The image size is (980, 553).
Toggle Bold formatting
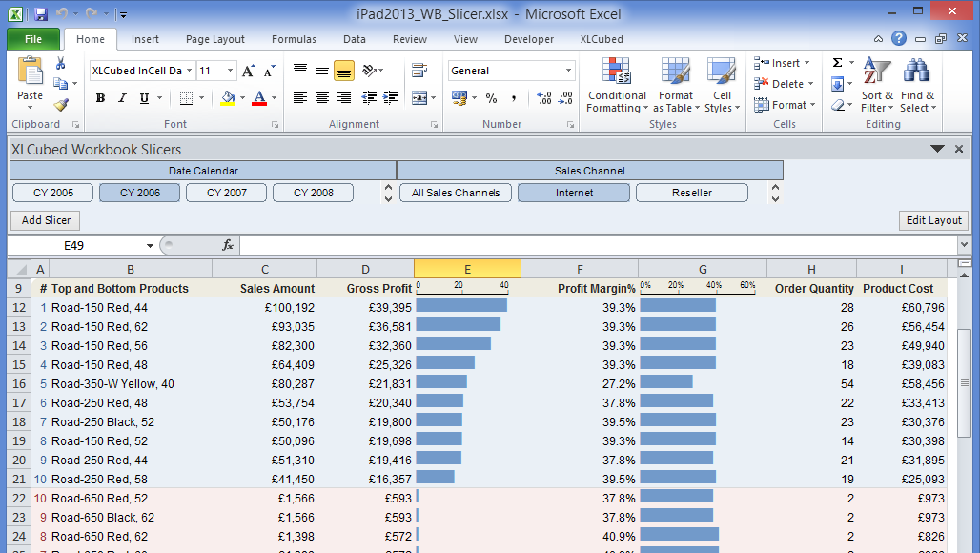pos(101,98)
